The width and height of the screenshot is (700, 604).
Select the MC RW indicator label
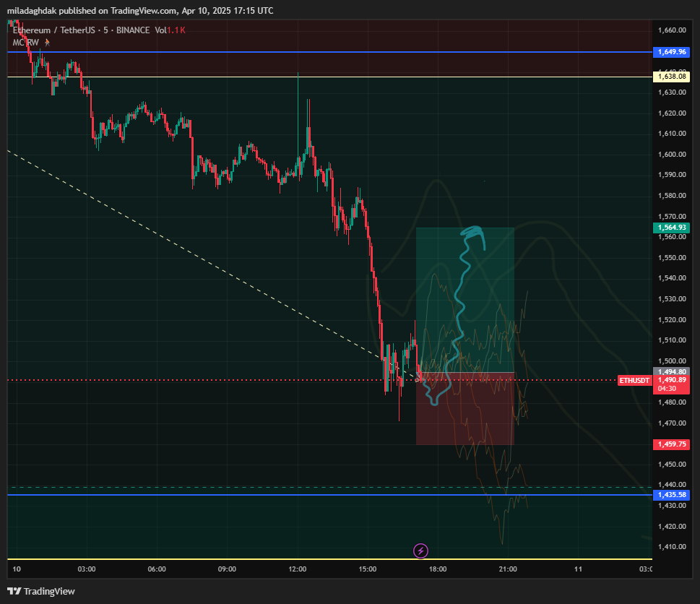pos(26,43)
